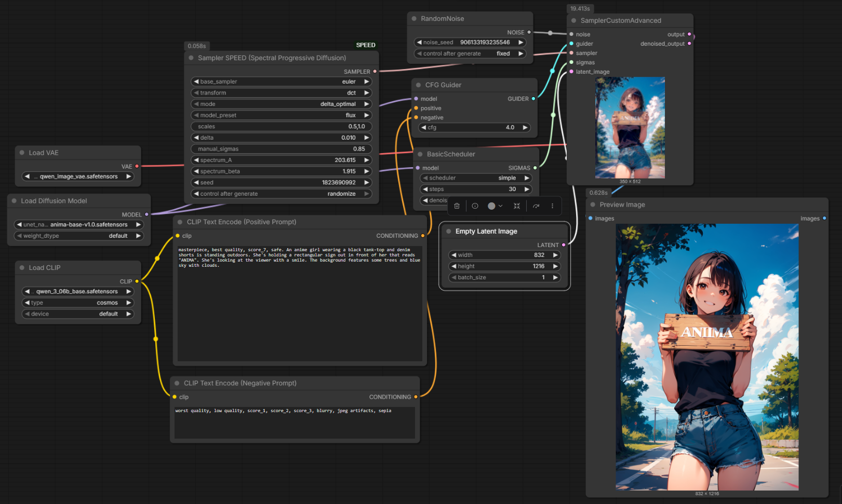Click the SPEED badge above the sampler node
Viewport: 842px width, 504px height.
tap(366, 45)
